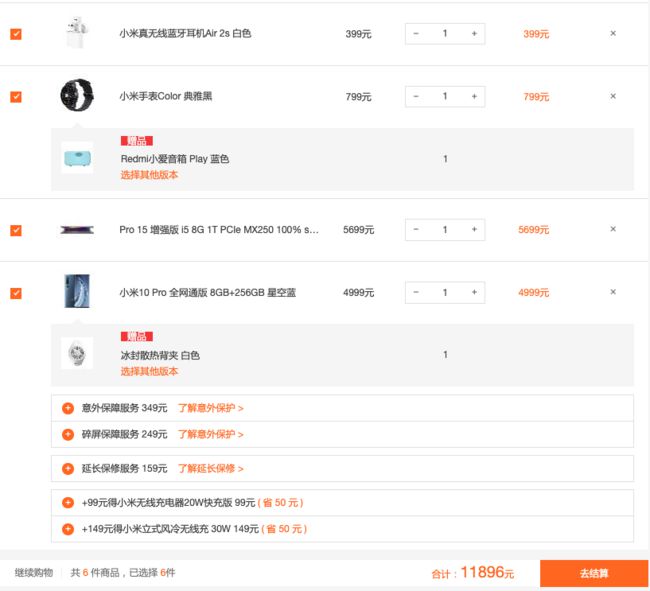Screen dimensions: 650x591
Task: Decrease quantity of Pro 15 laptop
Action: [416, 229]
